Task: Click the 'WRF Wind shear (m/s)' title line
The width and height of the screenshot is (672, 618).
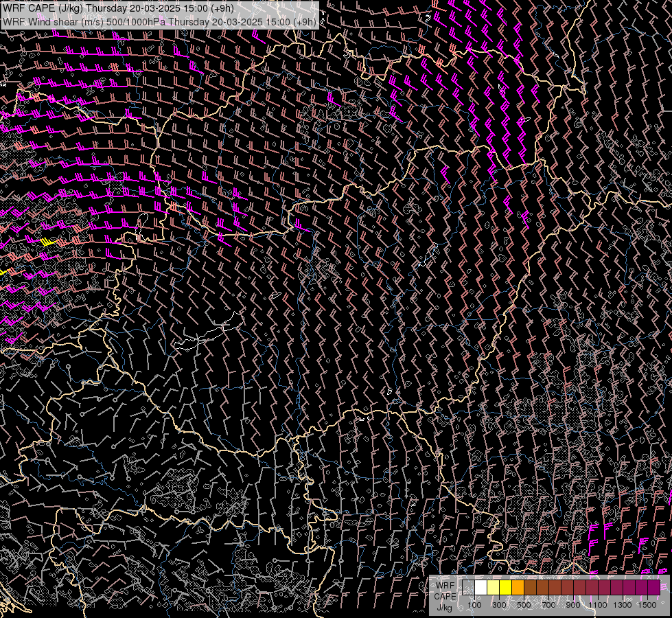Action: 159,21
